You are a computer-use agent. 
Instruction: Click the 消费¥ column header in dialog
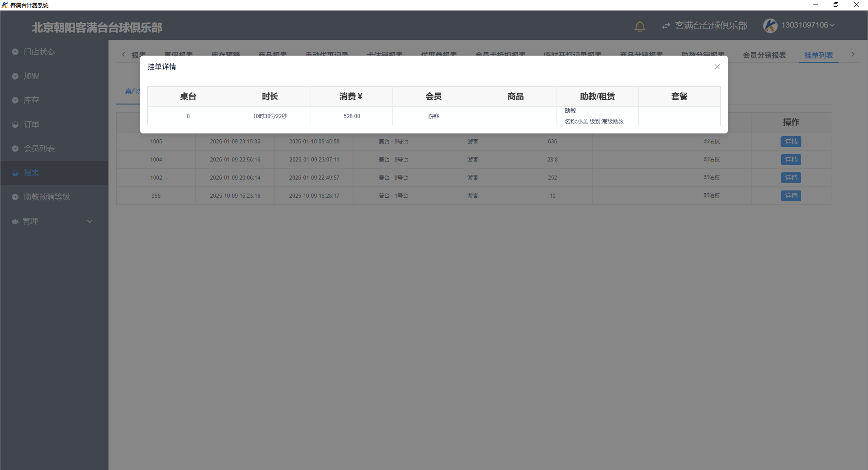[x=351, y=96]
